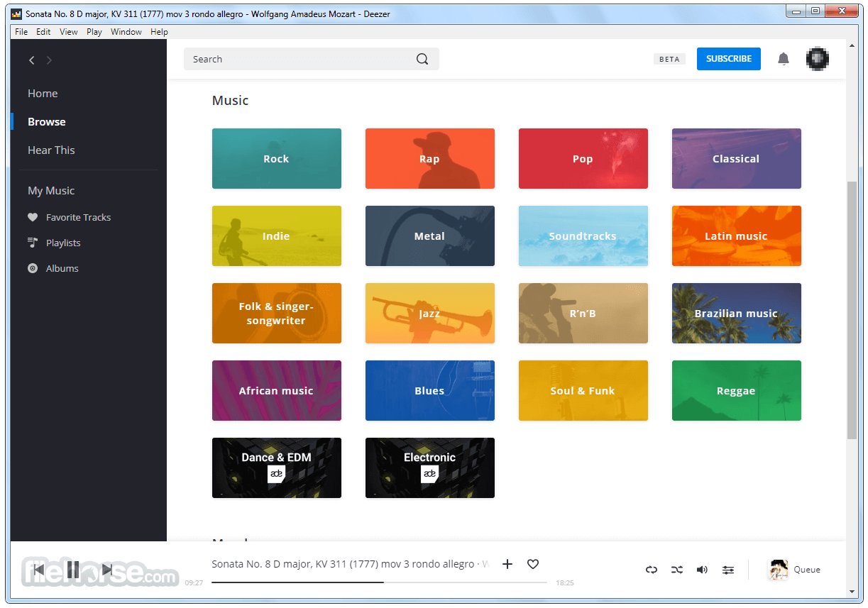Toggle repeat mode
Viewport: 868px width, 608px height.
coord(652,570)
